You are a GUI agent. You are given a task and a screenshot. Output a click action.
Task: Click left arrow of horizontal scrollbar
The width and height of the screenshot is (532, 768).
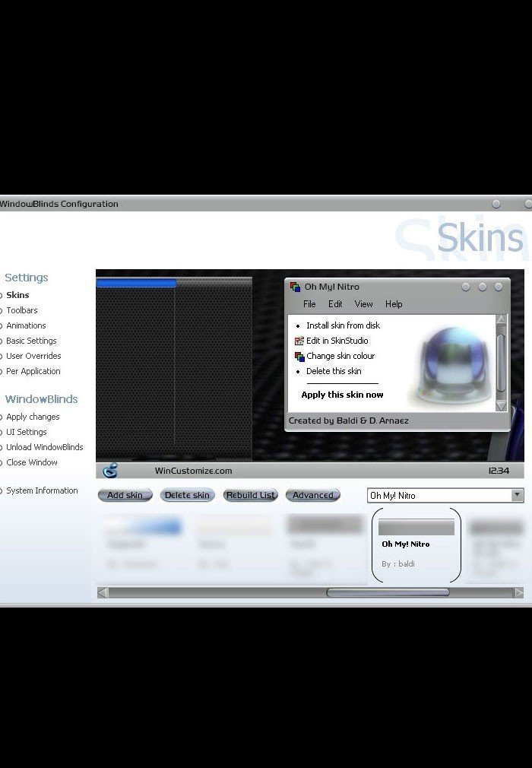click(103, 592)
